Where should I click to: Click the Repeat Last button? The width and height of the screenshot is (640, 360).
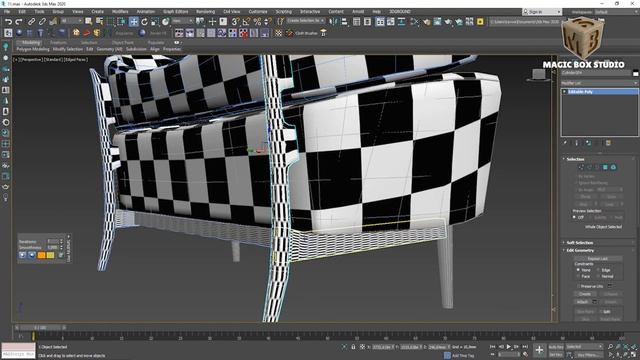click(x=598, y=258)
